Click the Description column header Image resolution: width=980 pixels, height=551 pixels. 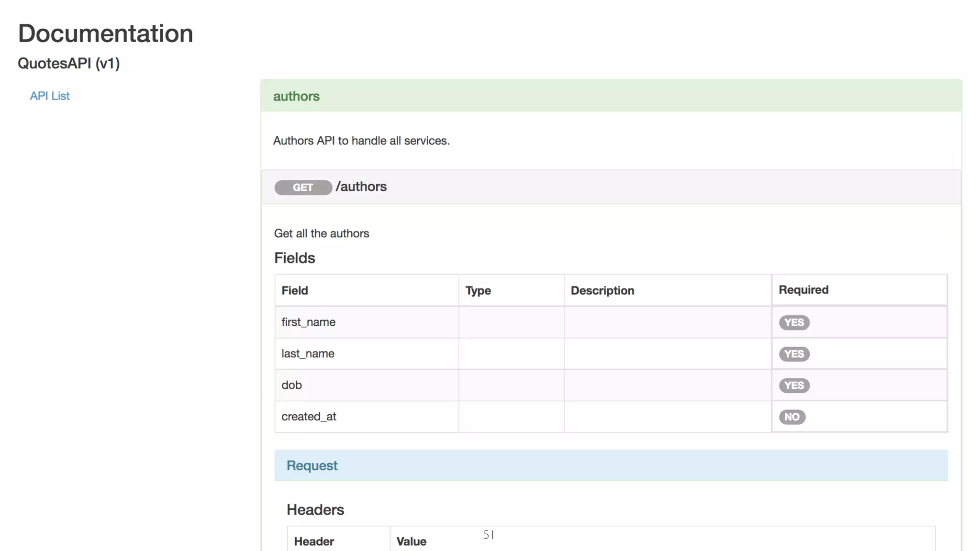pos(602,291)
